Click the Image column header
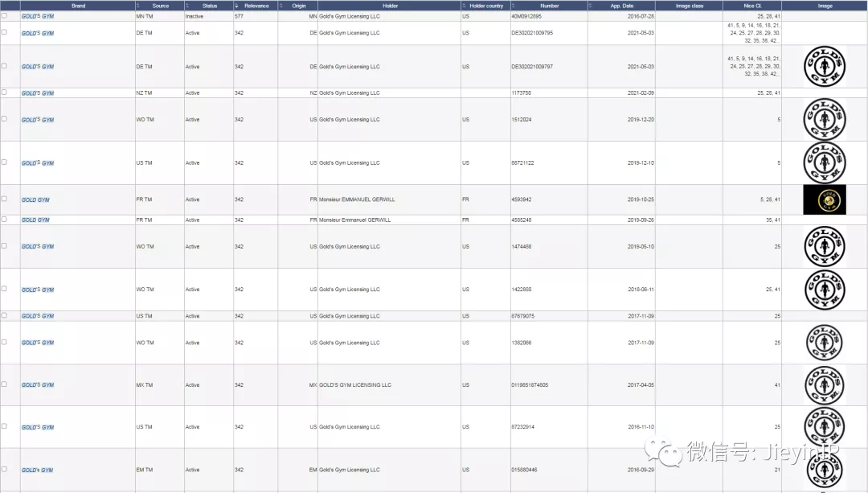The image size is (868, 493). point(825,6)
